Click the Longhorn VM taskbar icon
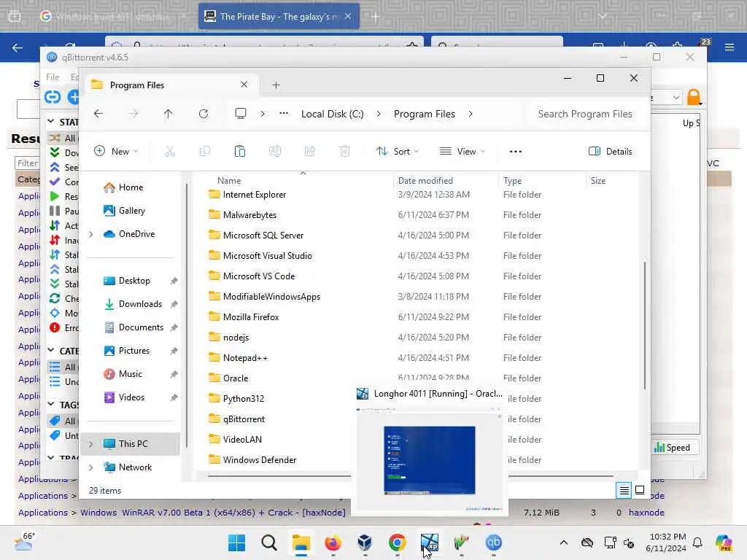Viewport: 747px width, 560px height. [x=429, y=542]
